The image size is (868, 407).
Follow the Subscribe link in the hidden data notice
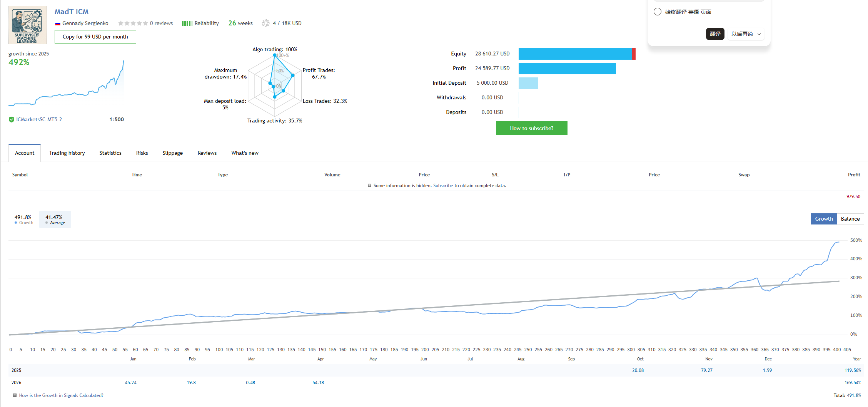(x=443, y=186)
